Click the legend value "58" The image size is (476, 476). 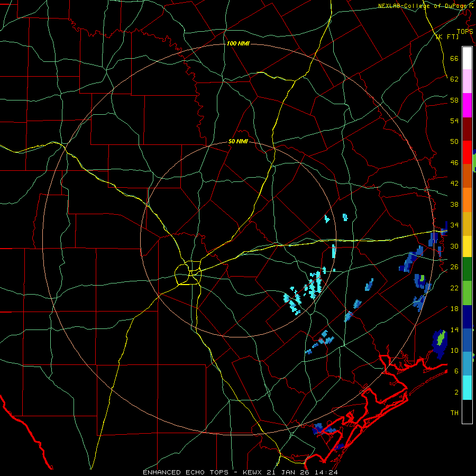pyautogui.click(x=454, y=100)
